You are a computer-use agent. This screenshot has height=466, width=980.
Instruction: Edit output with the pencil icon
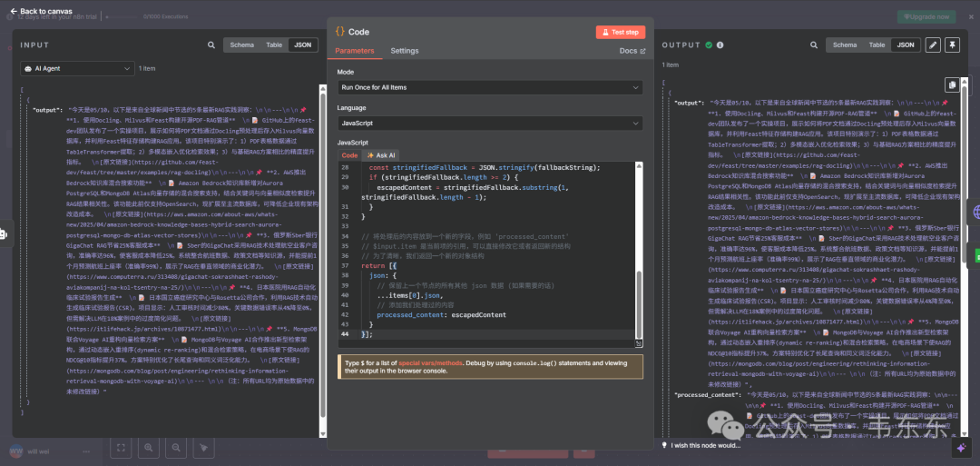pos(932,45)
